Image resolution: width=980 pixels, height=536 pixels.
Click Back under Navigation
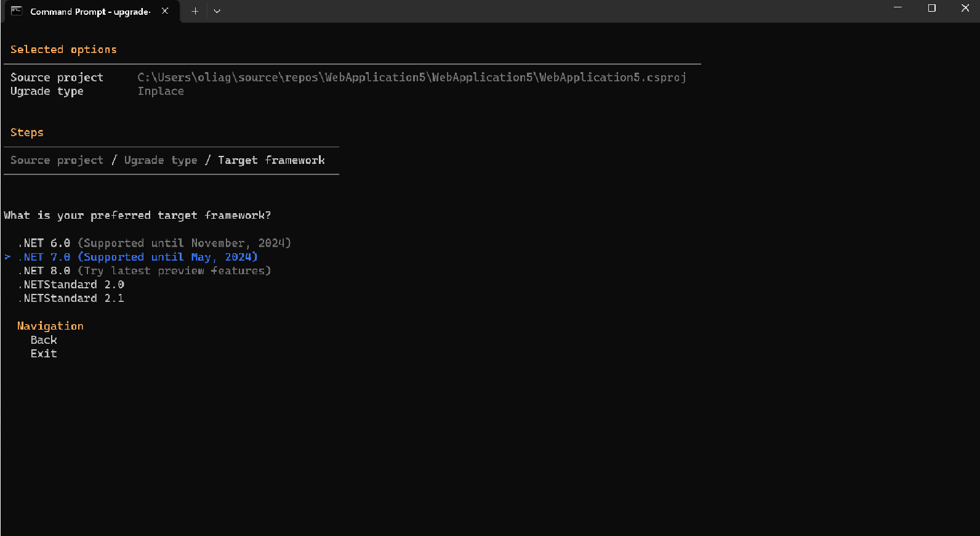pos(44,340)
